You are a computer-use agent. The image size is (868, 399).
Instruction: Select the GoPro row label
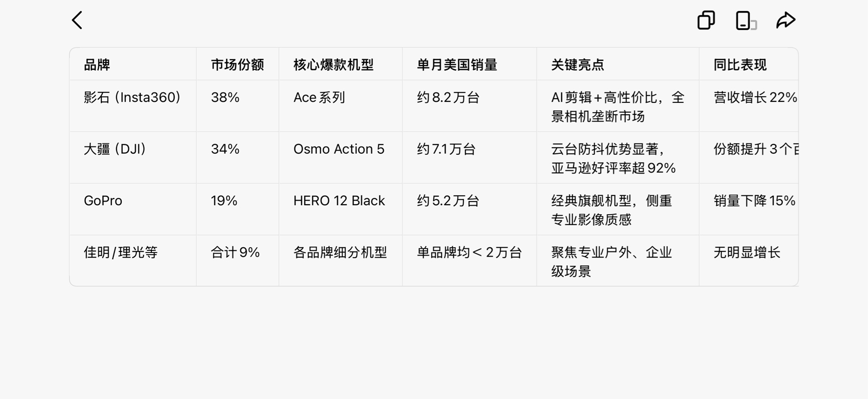pos(103,201)
